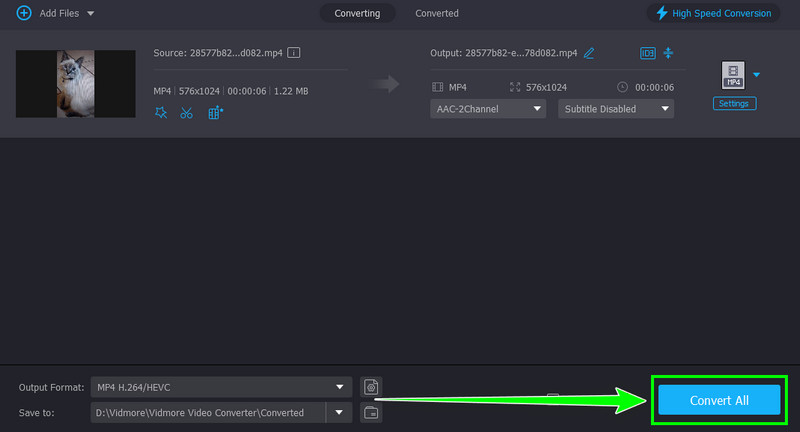The height and width of the screenshot is (432, 800).
Task: Switch to the Converted tab
Action: [x=437, y=13]
